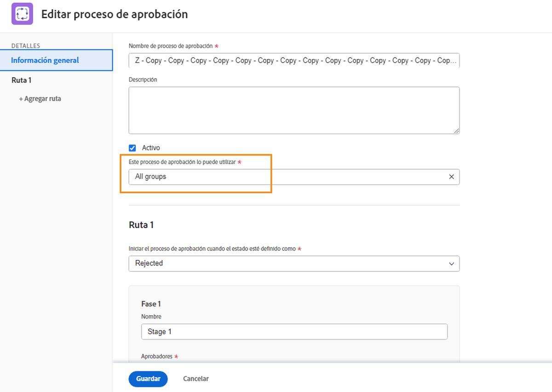The width and height of the screenshot is (552, 392).
Task: Click "Cancelar" to discard changes
Action: click(195, 379)
